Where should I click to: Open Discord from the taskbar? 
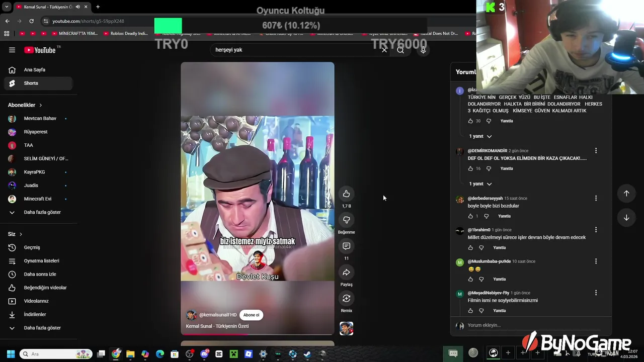tap(204, 354)
